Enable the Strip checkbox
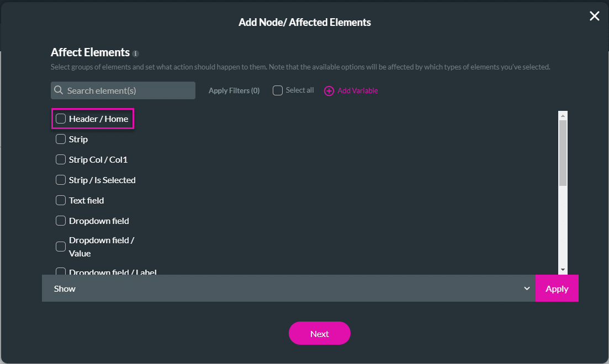Viewport: 609px width, 364px height. 61,139
